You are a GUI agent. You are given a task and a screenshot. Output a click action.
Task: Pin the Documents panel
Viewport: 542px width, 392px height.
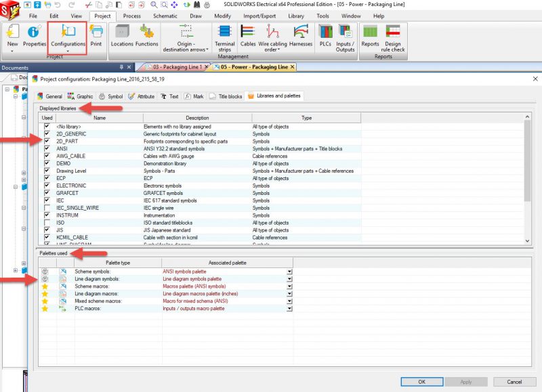(x=121, y=67)
